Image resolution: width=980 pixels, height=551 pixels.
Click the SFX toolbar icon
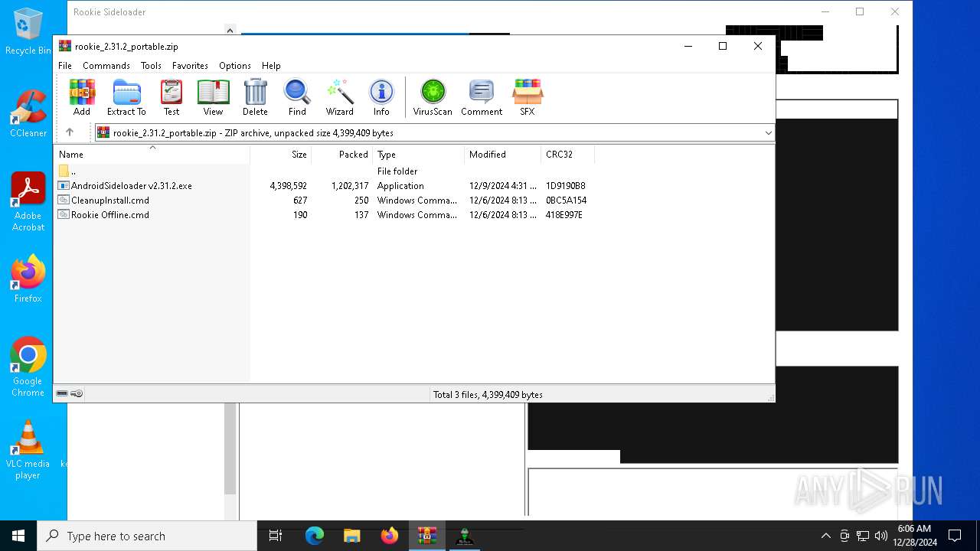point(528,97)
